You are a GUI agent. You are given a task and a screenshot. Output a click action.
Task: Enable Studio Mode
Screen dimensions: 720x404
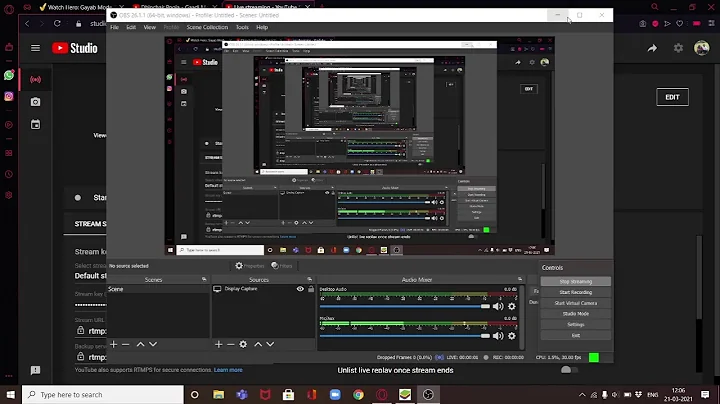point(576,314)
